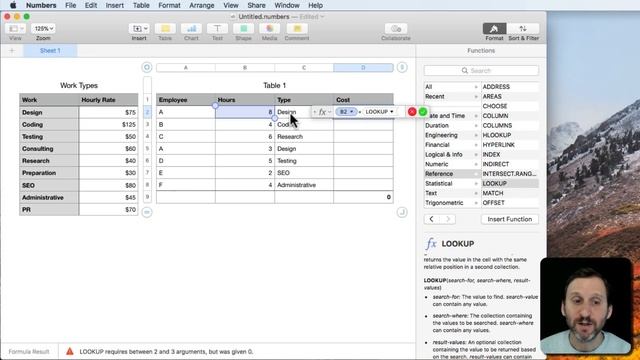Select the All function category

[452, 87]
